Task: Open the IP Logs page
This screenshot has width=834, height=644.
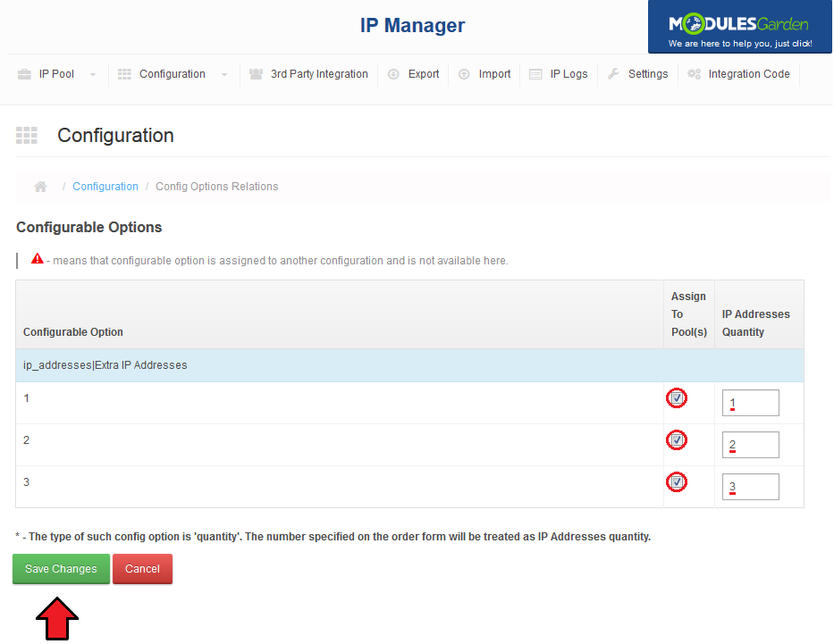Action: (x=569, y=74)
